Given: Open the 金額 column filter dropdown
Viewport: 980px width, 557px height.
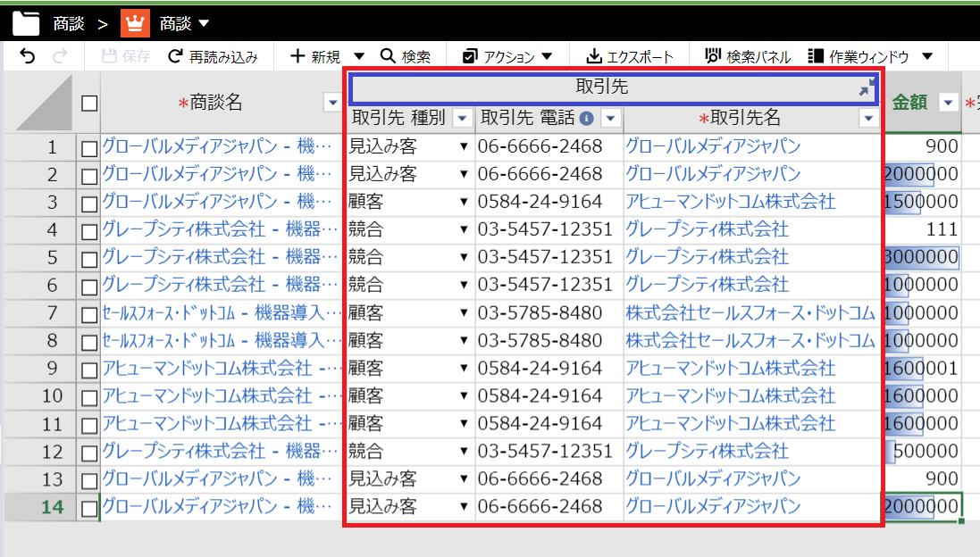Looking at the screenshot, I should click(948, 103).
